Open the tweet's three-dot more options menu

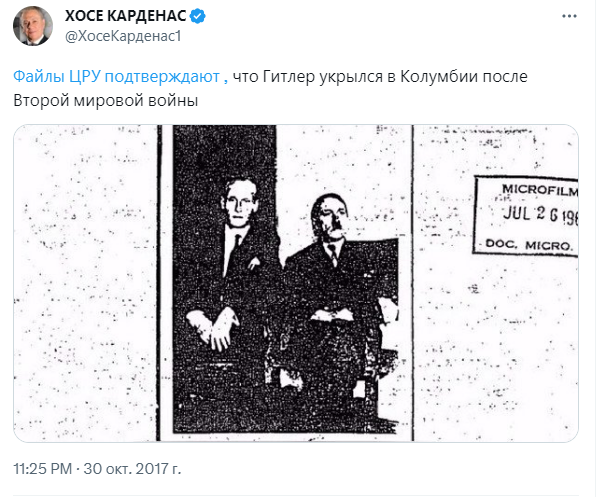[x=569, y=16]
